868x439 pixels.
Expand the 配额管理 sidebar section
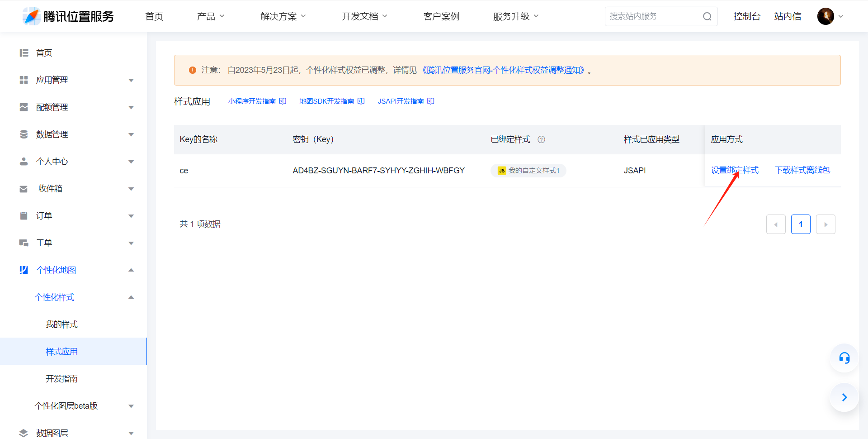[131, 107]
